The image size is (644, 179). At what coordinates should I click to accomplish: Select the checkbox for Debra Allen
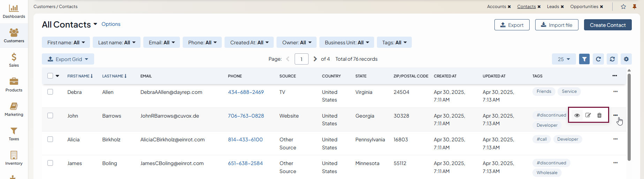point(50,92)
